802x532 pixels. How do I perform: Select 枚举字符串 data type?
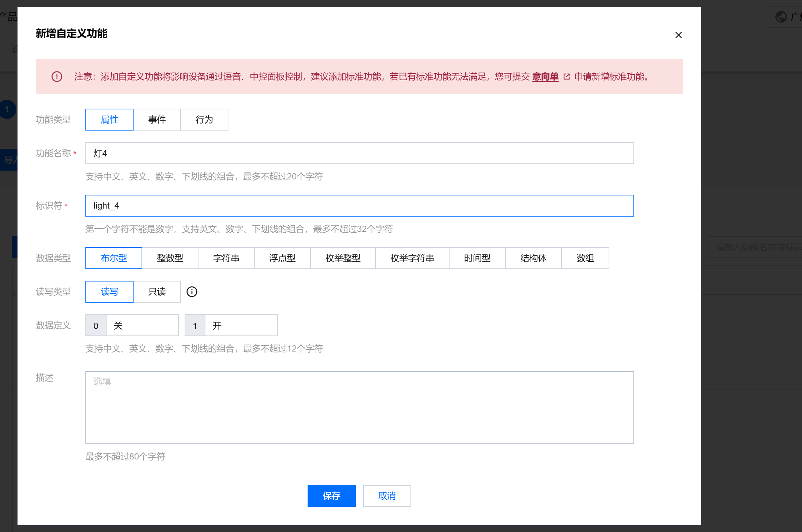412,258
